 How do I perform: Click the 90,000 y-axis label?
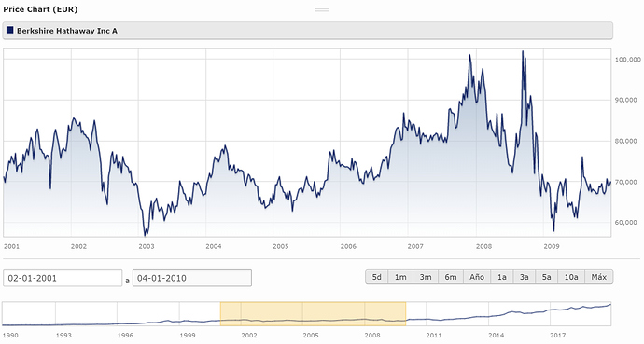(x=625, y=100)
